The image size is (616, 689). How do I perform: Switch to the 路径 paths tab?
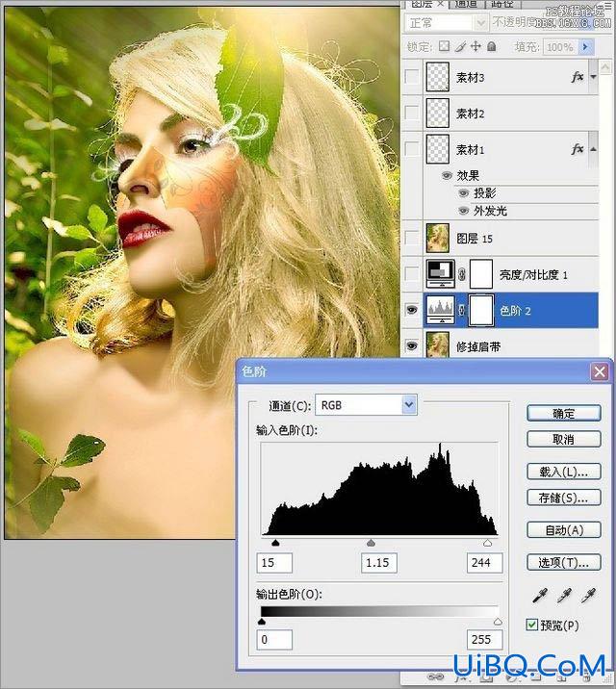coord(502,4)
